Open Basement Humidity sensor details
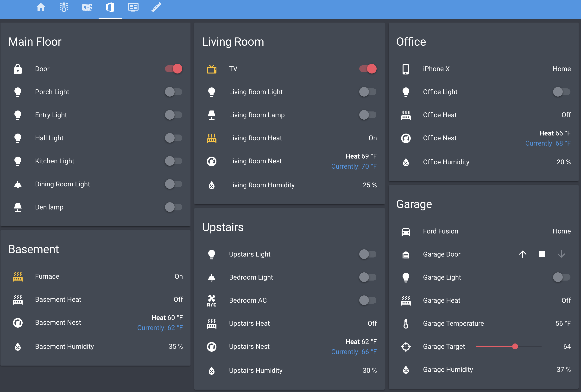 (64, 347)
